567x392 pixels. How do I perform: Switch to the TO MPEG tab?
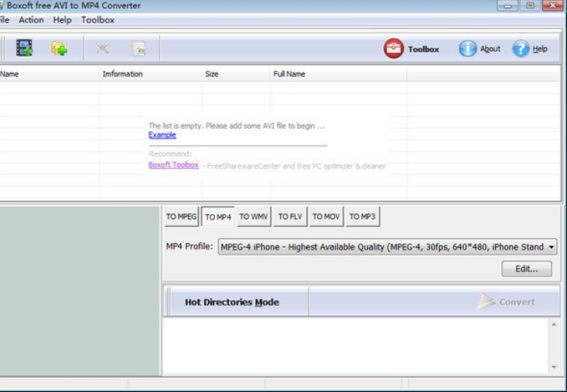coord(181,216)
